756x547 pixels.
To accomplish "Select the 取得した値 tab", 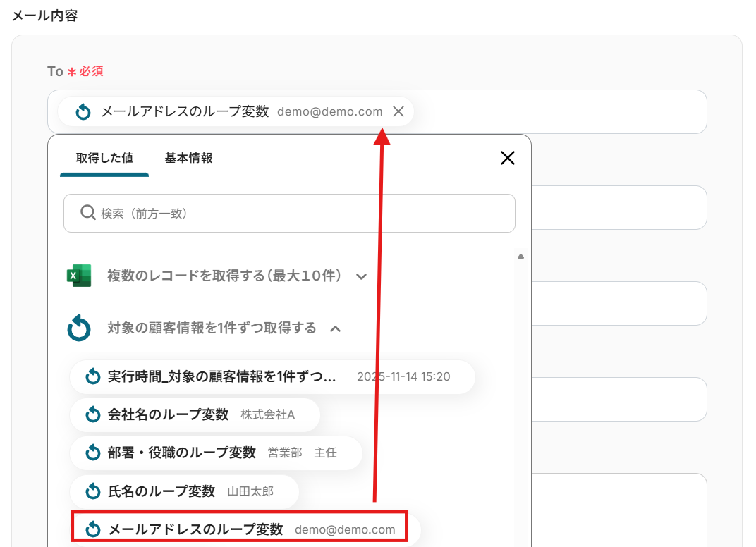I will point(104,158).
